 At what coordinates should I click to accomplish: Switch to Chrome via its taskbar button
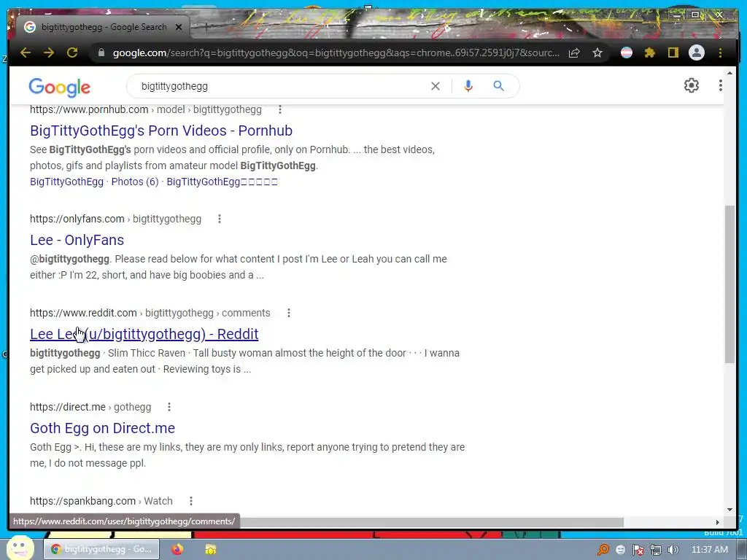click(101, 549)
